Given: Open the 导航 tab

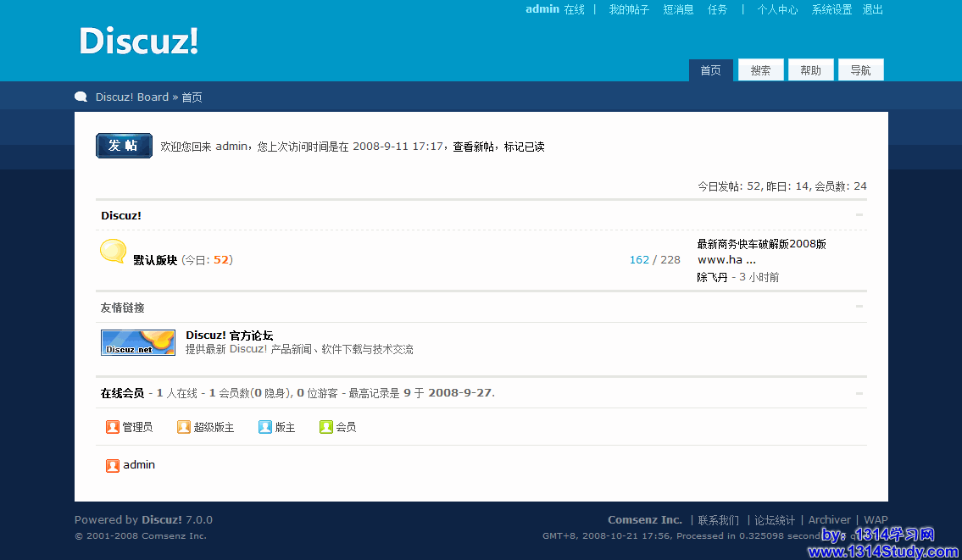Looking at the screenshot, I should [860, 70].
